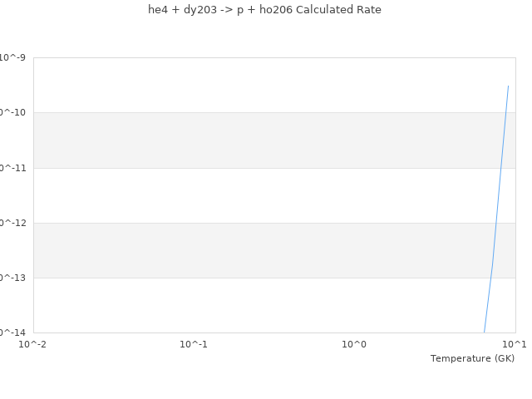Select the 10^-11 y-axis tick label
This screenshot has height=399, width=532.
pos(13,168)
